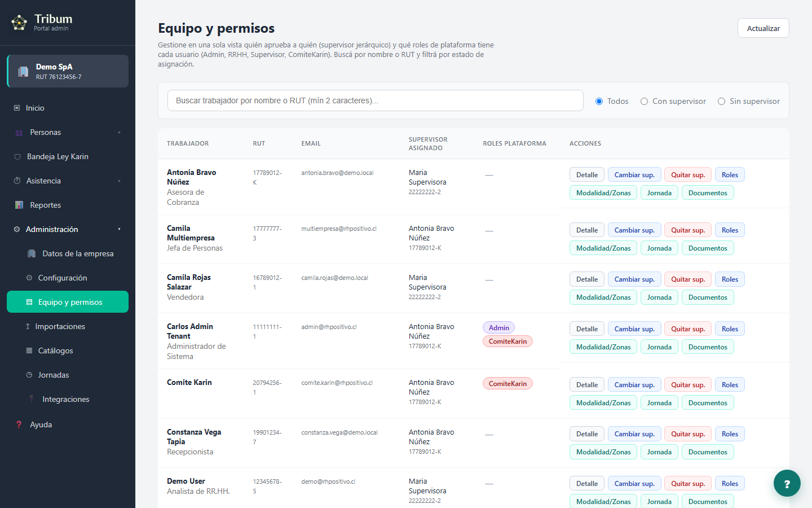
Task: Open the Configuración page
Action: pyautogui.click(x=68, y=278)
